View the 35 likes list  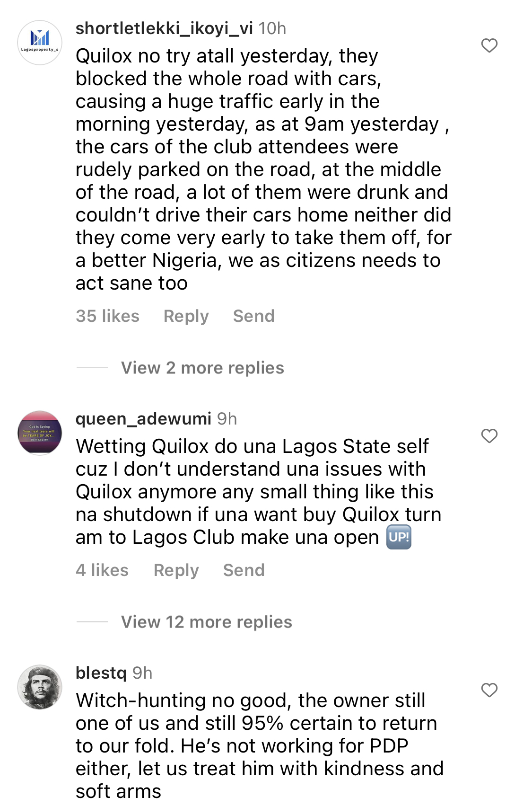click(x=107, y=316)
